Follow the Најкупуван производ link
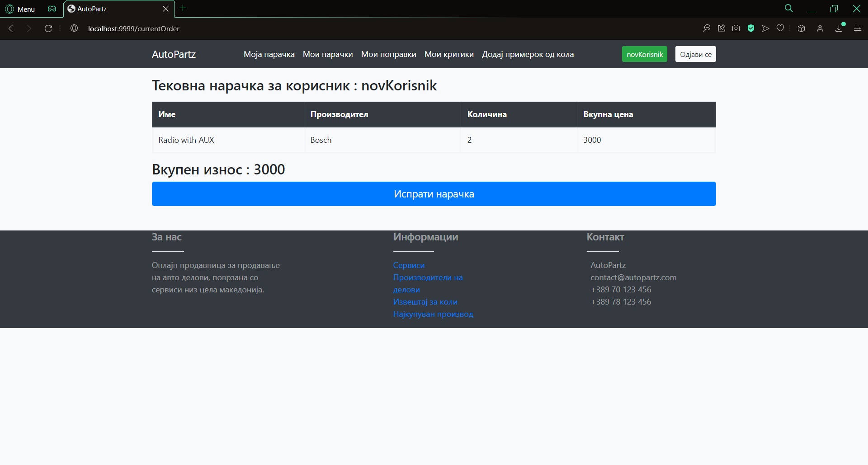Screen dimensions: 868x465 click(x=433, y=314)
